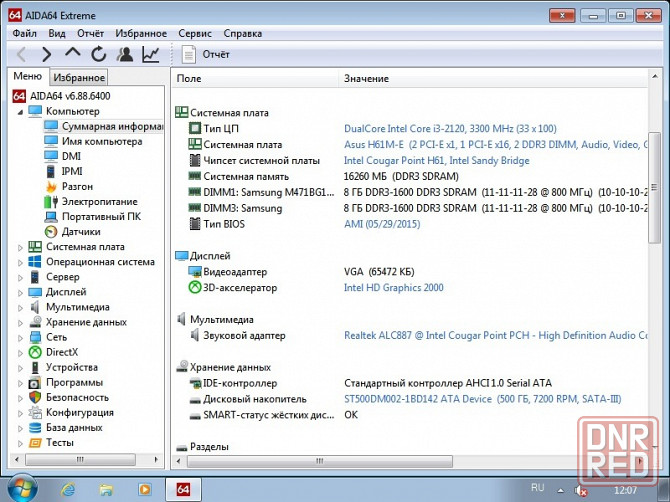
Task: Open the Справка menu
Action: pos(242,33)
